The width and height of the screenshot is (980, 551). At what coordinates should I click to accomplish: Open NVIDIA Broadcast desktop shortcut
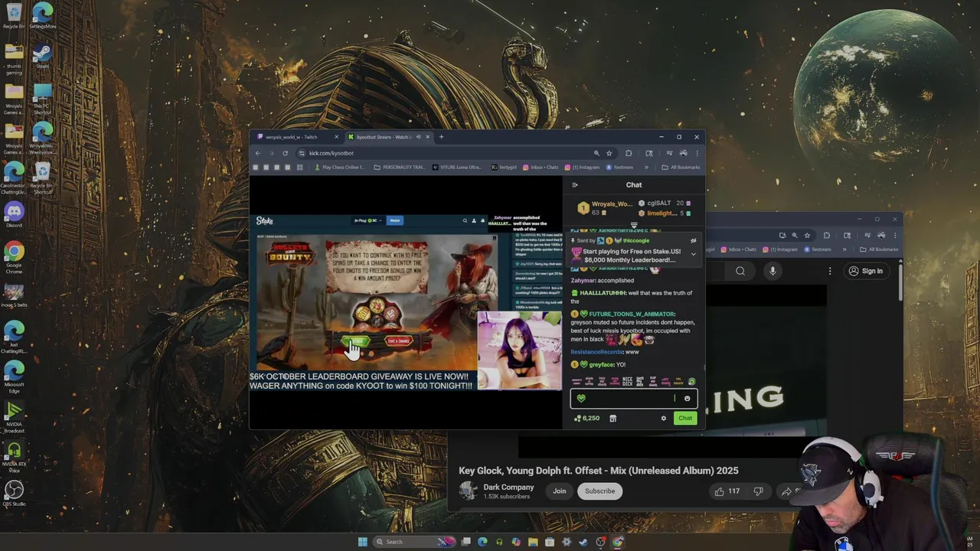(14, 417)
